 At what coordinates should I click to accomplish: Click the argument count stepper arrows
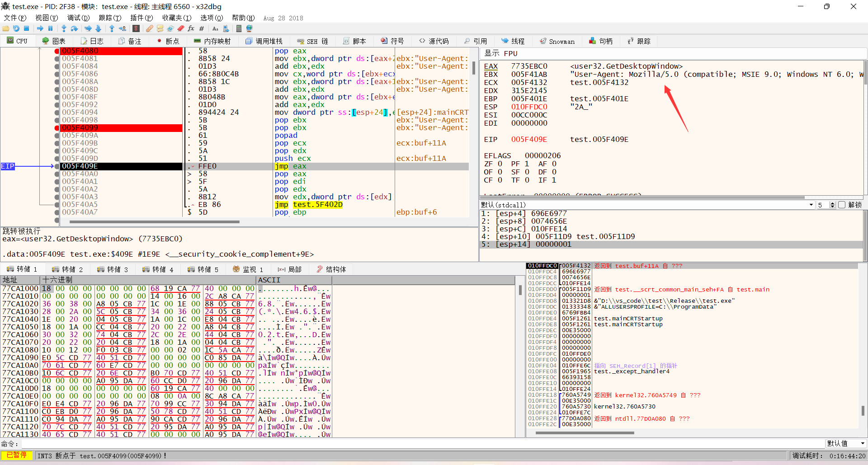click(833, 205)
